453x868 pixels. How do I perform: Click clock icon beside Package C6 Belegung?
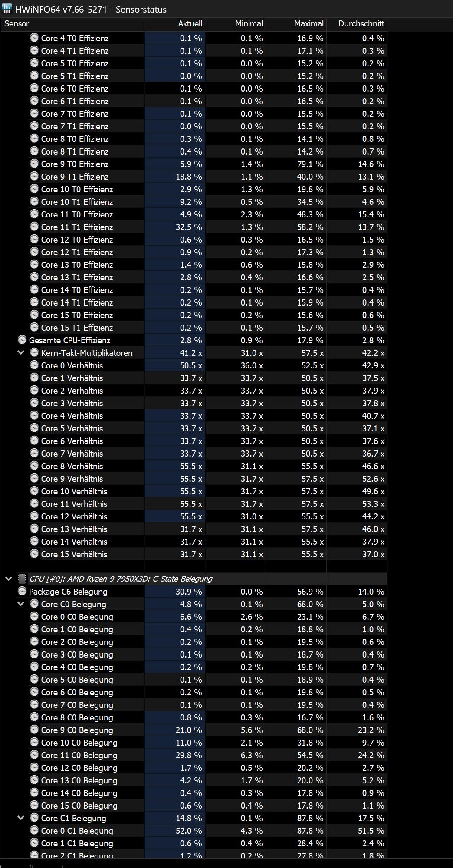(x=22, y=592)
